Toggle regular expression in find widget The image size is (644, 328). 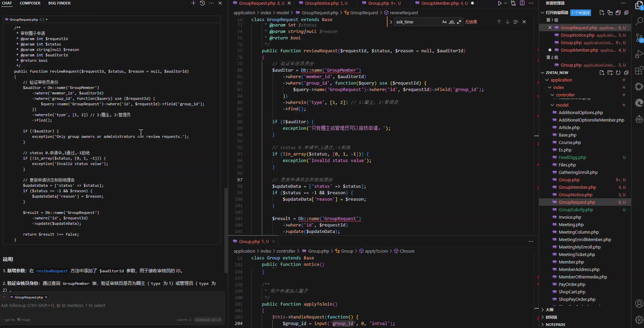click(459, 22)
